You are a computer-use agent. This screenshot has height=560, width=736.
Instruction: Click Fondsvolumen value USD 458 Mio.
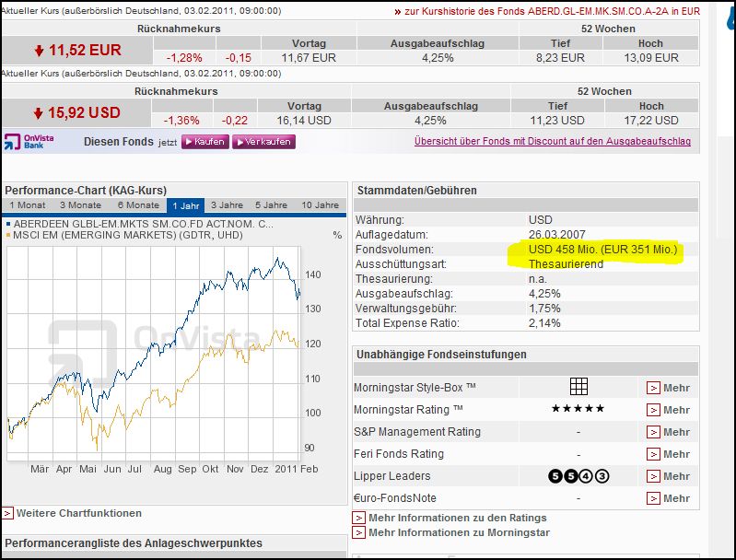coord(602,250)
